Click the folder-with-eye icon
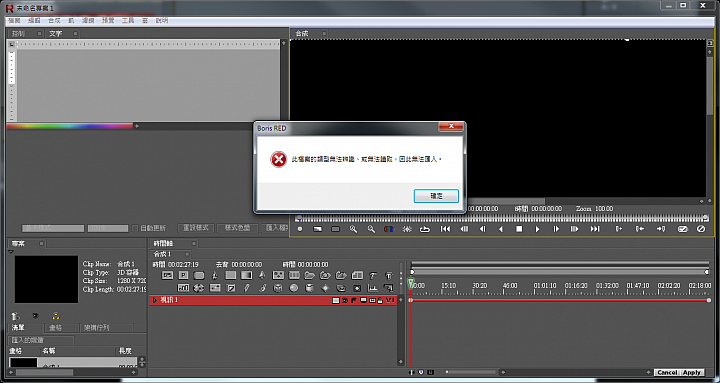 325,275
